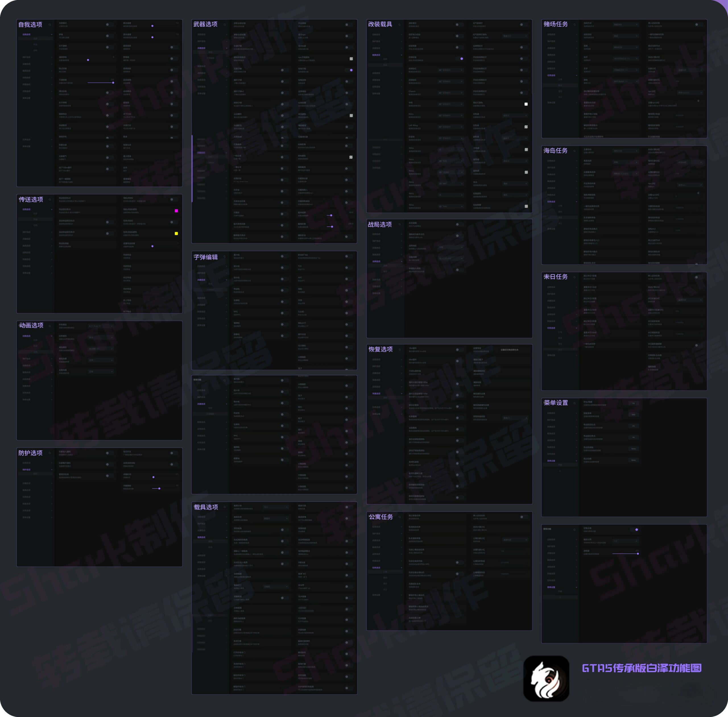
Task: Click the search icon beside 传送选项 title
Action: coord(50,200)
